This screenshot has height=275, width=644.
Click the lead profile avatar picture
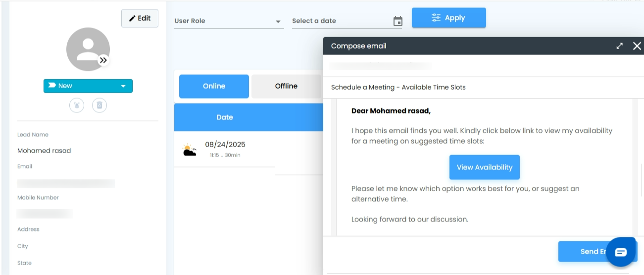[88, 49]
